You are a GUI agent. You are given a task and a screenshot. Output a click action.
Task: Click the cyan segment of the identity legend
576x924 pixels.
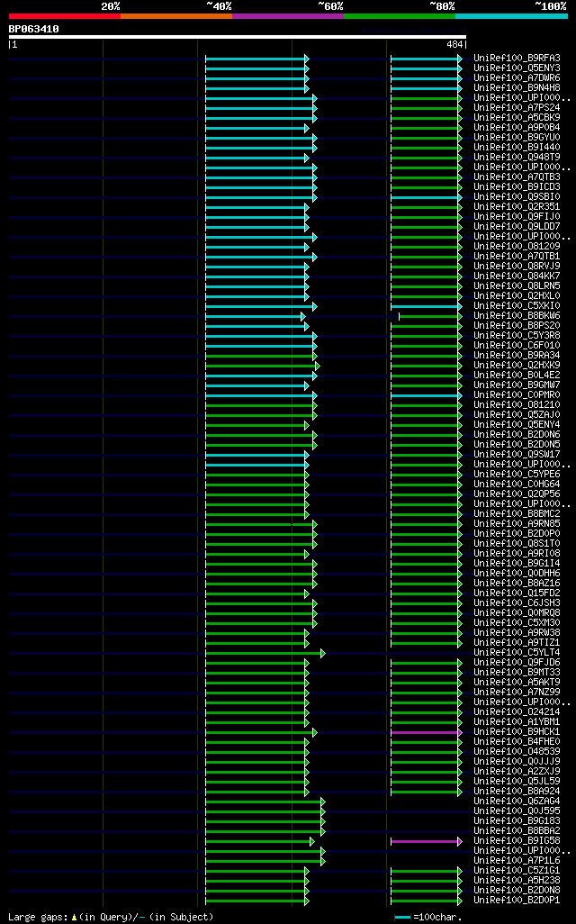pos(512,16)
